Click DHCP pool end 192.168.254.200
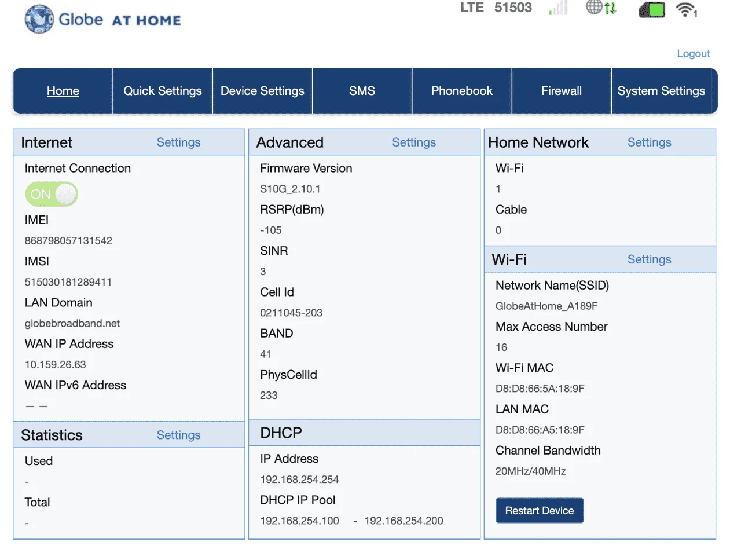 tap(403, 521)
